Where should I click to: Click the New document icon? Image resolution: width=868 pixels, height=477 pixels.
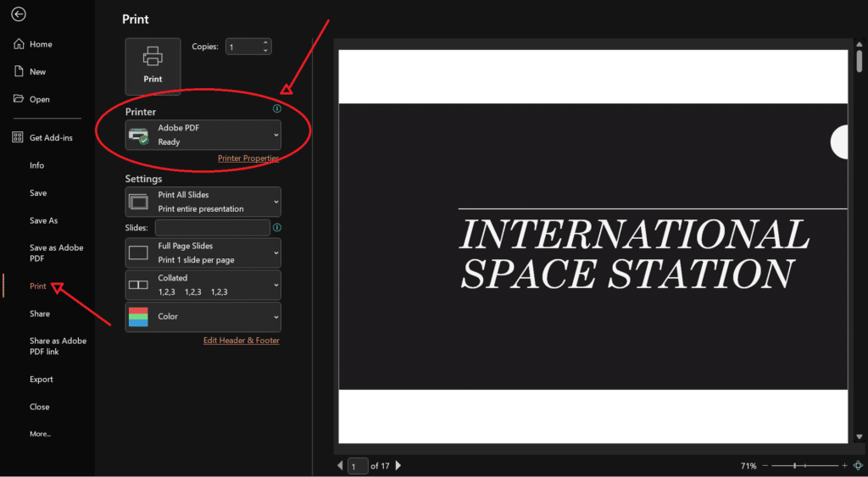pos(19,71)
